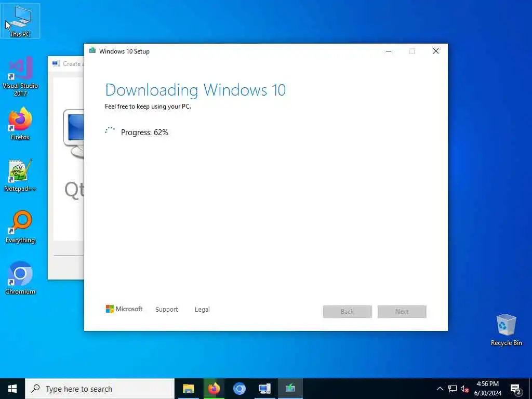Viewport: 532px width, 399px height.
Task: Click the muted volume tray icon
Action: click(464, 389)
